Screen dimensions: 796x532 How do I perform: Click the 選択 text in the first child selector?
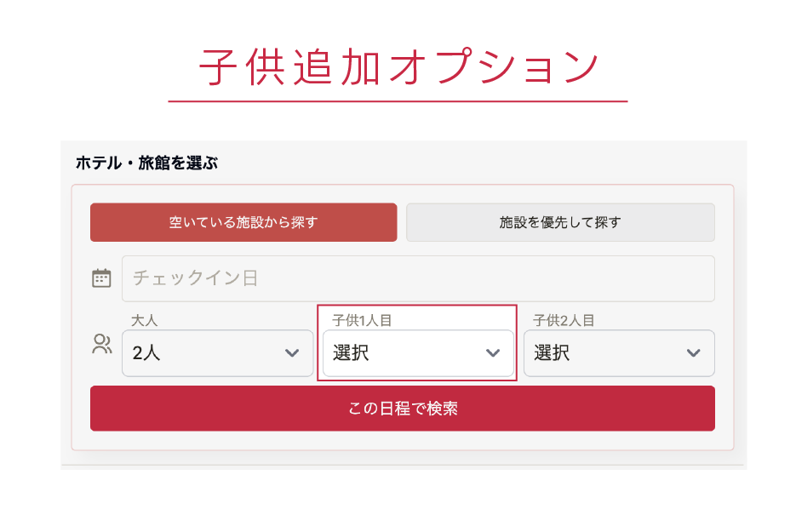coord(351,353)
